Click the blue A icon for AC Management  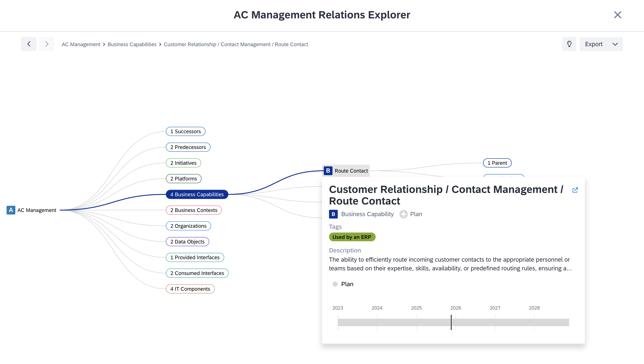pyautogui.click(x=11, y=210)
